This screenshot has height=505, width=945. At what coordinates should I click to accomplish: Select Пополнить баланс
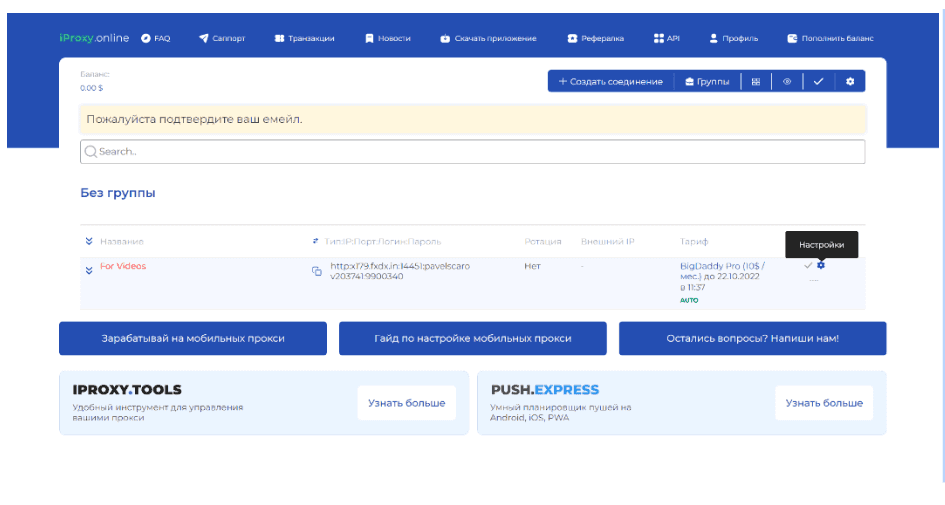tap(830, 38)
